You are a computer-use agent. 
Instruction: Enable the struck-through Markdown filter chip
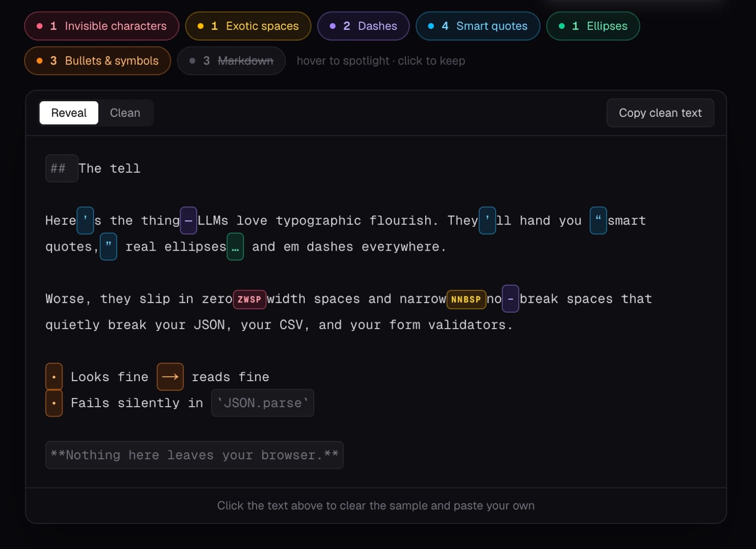231,61
